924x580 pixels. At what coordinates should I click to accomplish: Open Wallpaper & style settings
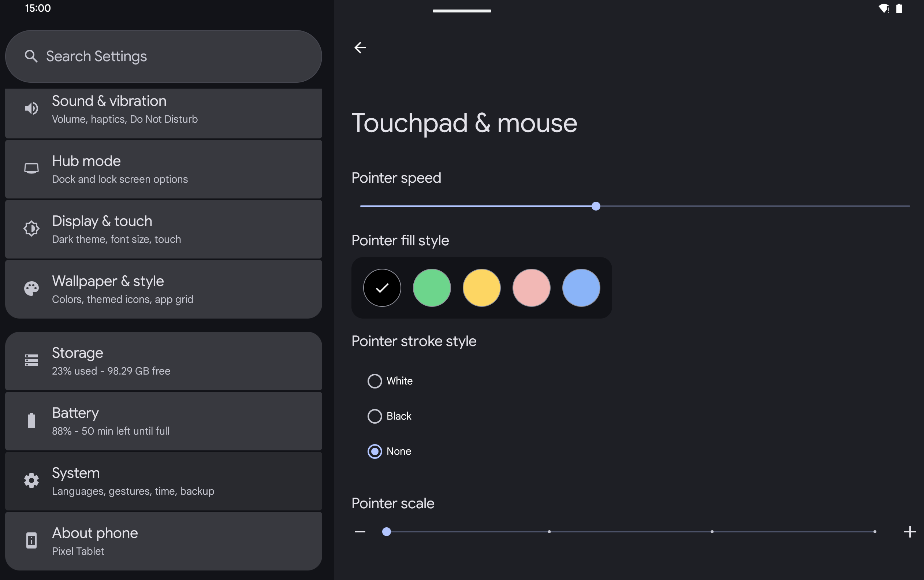coord(164,289)
